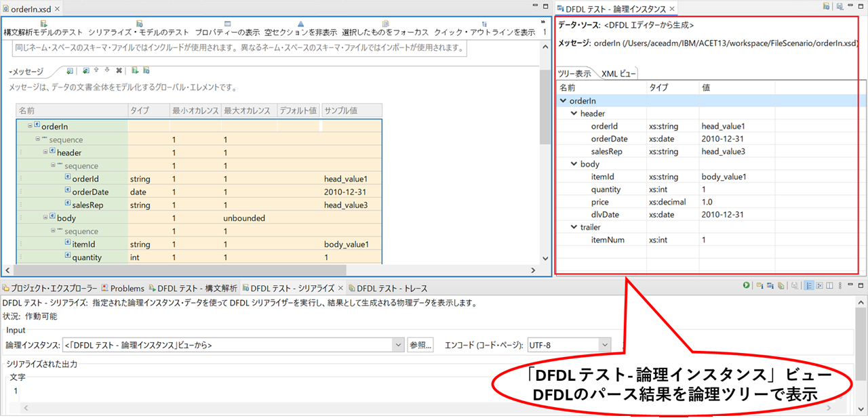Run the DFDL serializer with green play icon
The height and width of the screenshot is (418, 868).
[x=746, y=286]
